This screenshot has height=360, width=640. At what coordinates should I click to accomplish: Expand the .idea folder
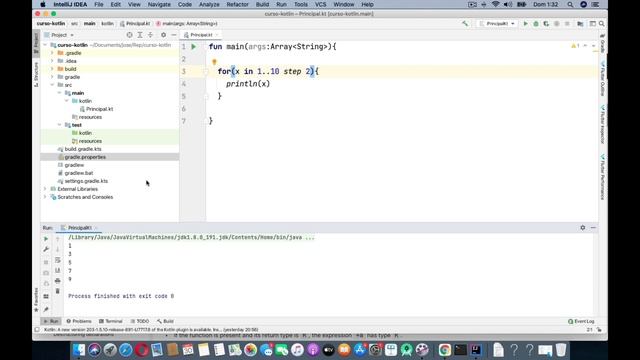(x=52, y=61)
